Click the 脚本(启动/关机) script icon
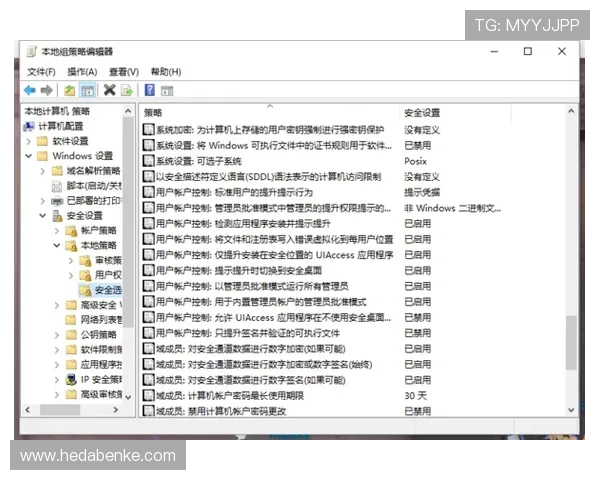Image resolution: width=600 pixels, height=480 pixels. coord(57,186)
